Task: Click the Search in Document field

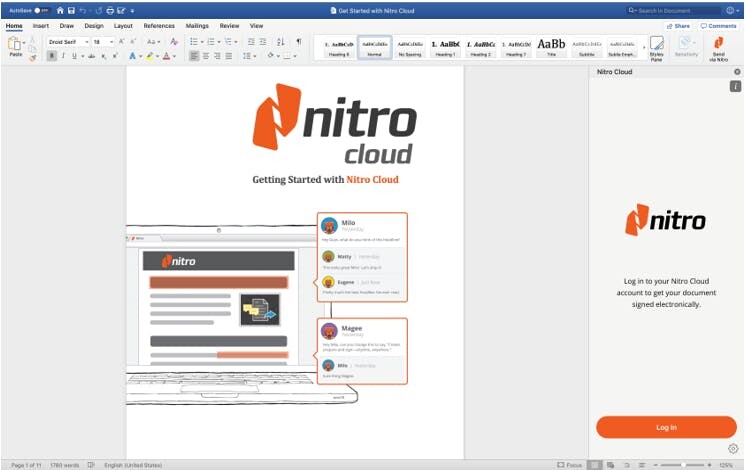Action: tap(673, 10)
